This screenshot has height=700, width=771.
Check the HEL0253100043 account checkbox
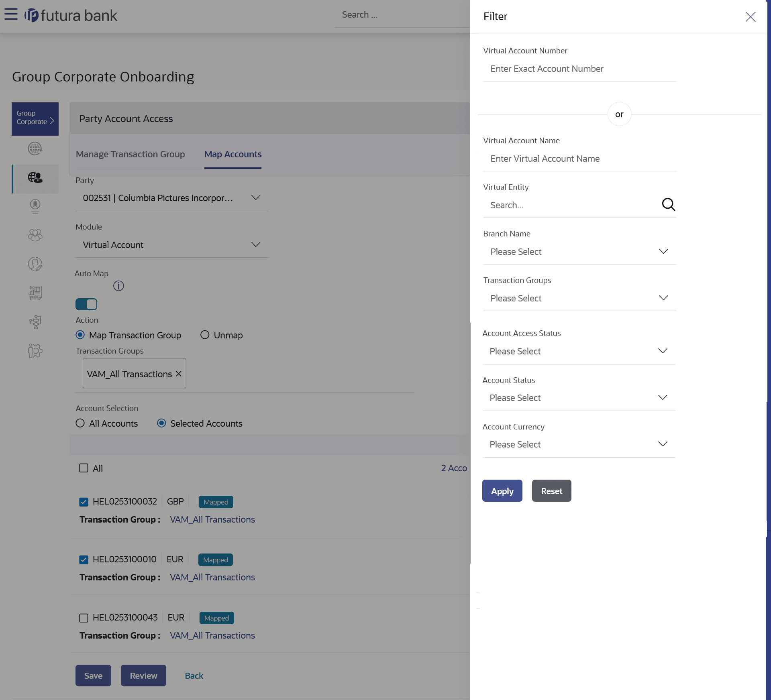coord(84,618)
